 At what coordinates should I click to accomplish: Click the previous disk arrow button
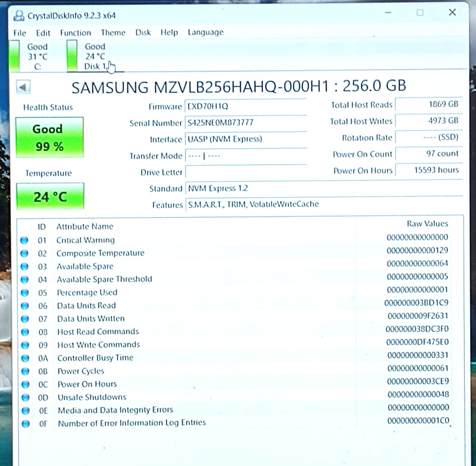click(23, 87)
